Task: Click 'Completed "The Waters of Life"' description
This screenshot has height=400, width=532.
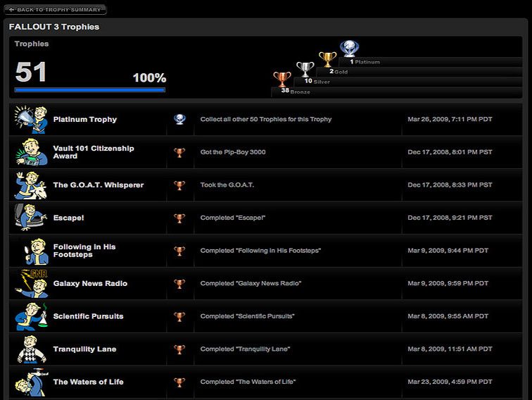Action: [x=248, y=382]
